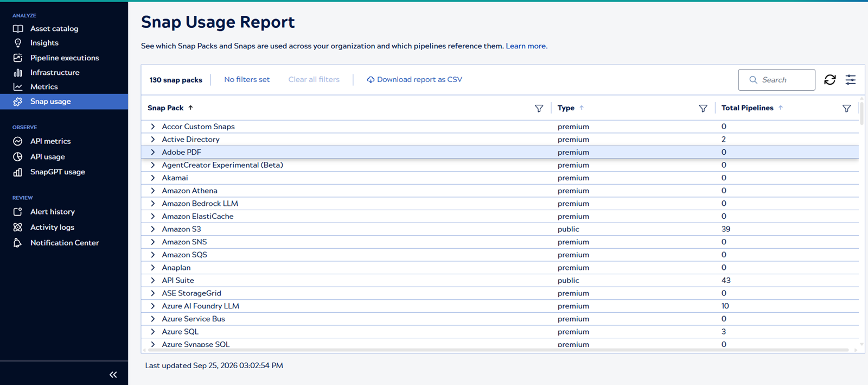
Task: Click the 130 snap packs count
Action: pos(176,80)
